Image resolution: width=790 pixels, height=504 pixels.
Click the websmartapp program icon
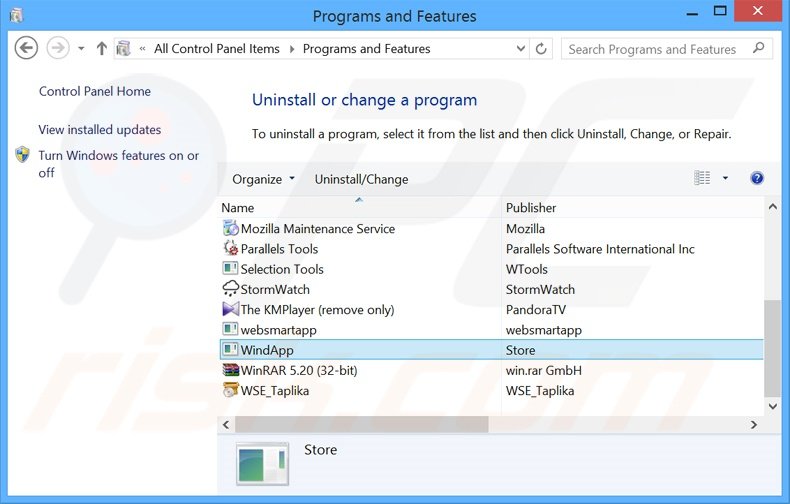[230, 329]
